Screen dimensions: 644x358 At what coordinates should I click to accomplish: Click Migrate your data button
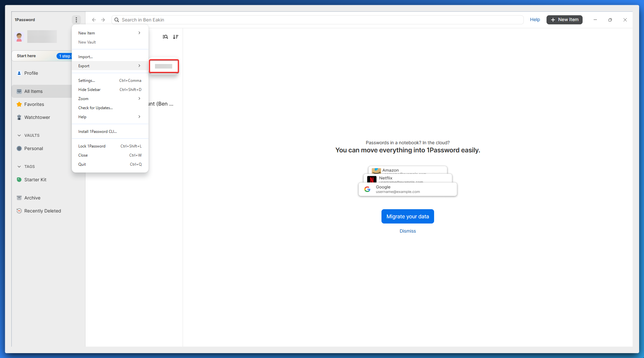pos(407,216)
